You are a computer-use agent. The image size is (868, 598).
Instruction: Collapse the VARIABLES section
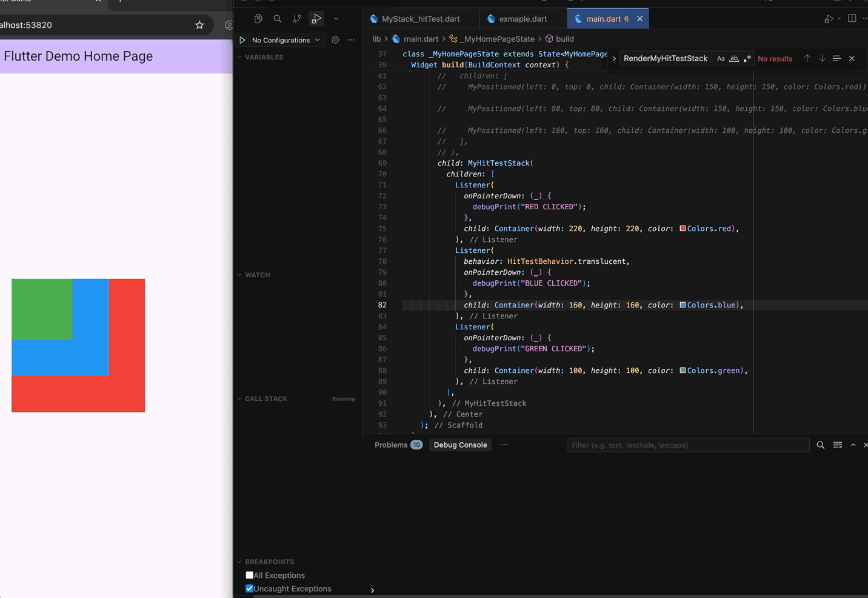click(x=264, y=57)
